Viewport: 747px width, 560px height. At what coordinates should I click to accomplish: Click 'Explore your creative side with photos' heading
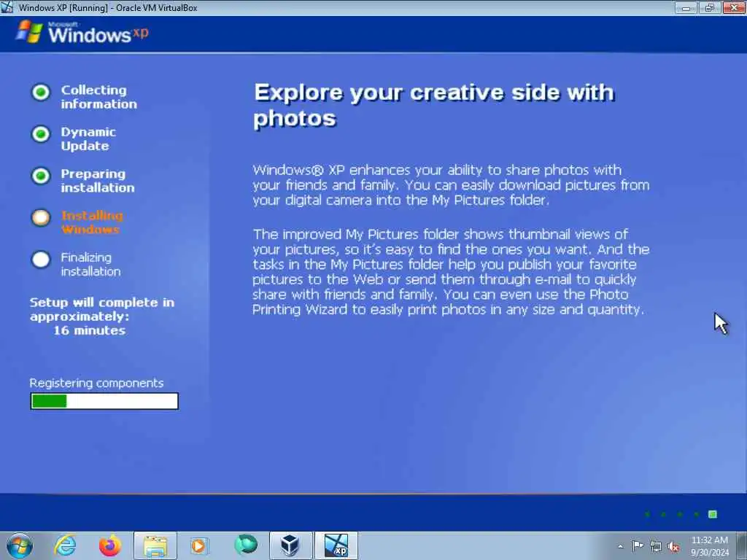point(434,105)
